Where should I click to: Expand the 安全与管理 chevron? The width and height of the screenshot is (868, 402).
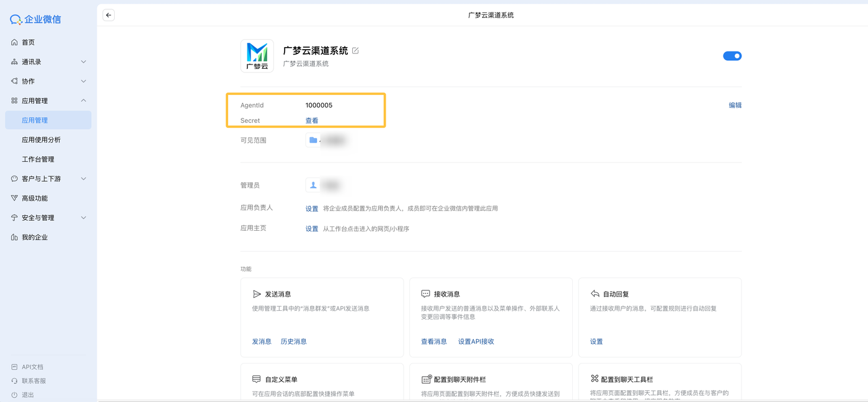84,218
